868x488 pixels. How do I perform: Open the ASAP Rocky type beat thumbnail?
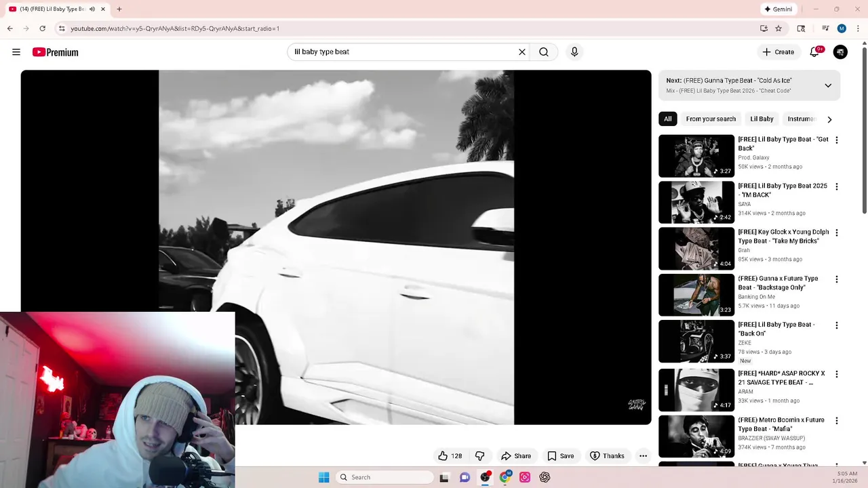[696, 390]
